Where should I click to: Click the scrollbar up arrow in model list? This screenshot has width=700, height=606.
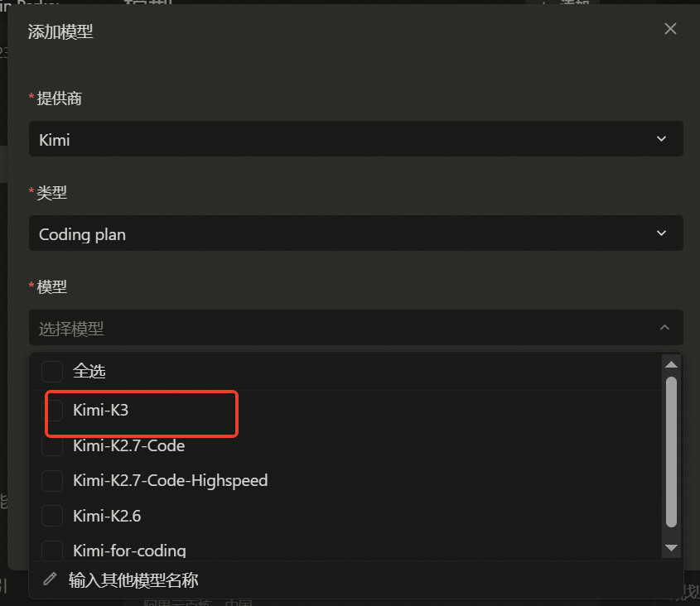pyautogui.click(x=671, y=364)
